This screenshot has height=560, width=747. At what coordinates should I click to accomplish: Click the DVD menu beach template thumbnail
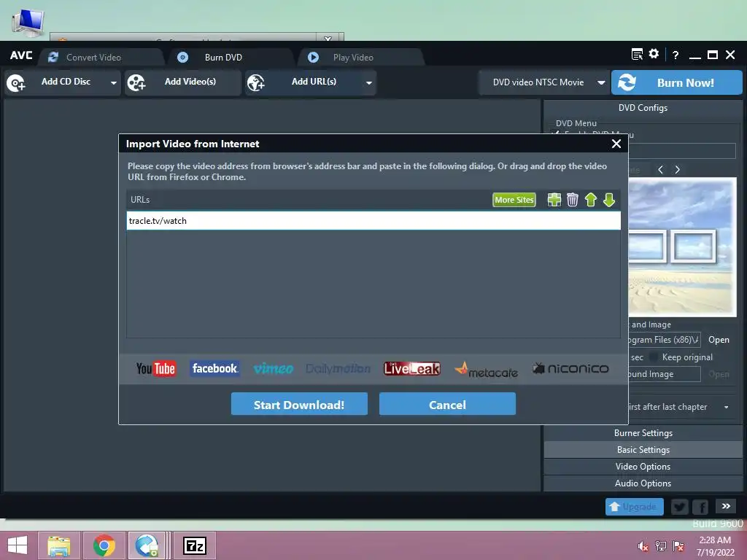[682, 246]
